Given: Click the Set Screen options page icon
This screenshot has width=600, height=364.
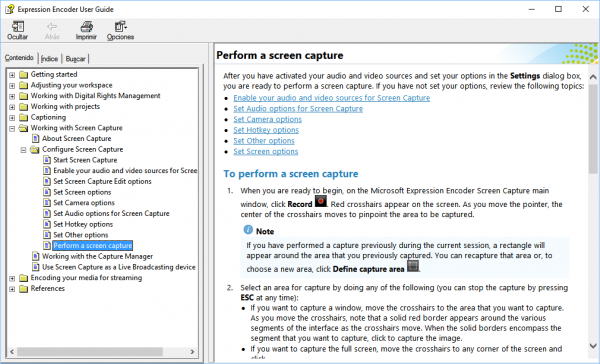Looking at the screenshot, I should 47,192.
